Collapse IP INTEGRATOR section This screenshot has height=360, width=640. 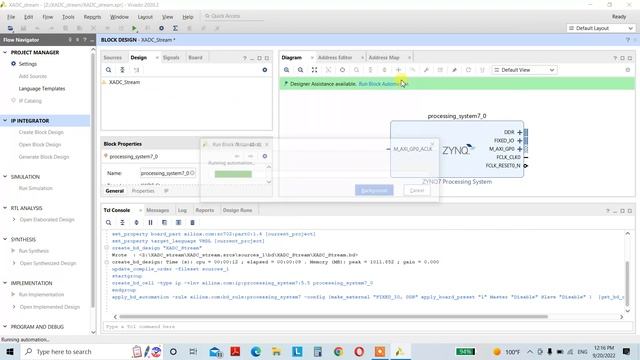click(x=5, y=120)
